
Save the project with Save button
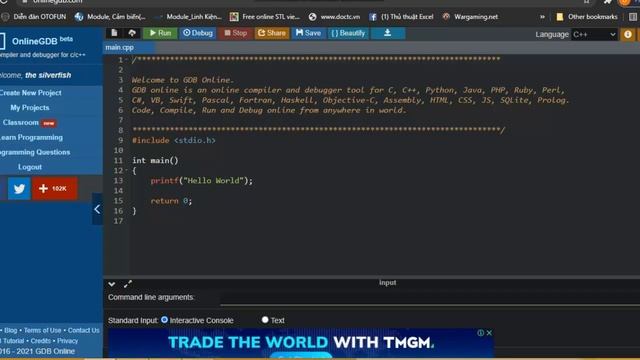[x=309, y=33]
